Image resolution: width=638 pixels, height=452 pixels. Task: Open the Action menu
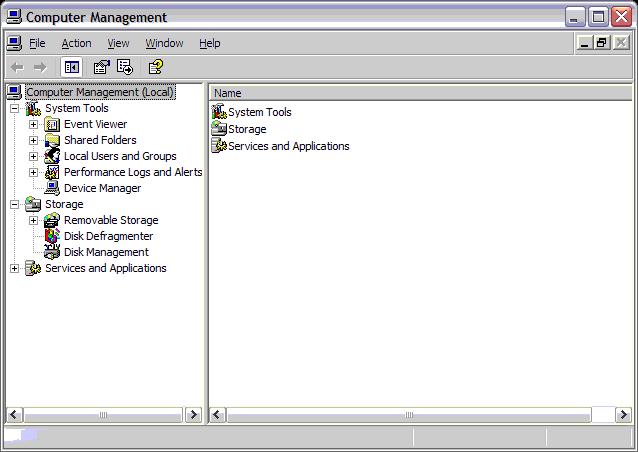pyautogui.click(x=76, y=43)
